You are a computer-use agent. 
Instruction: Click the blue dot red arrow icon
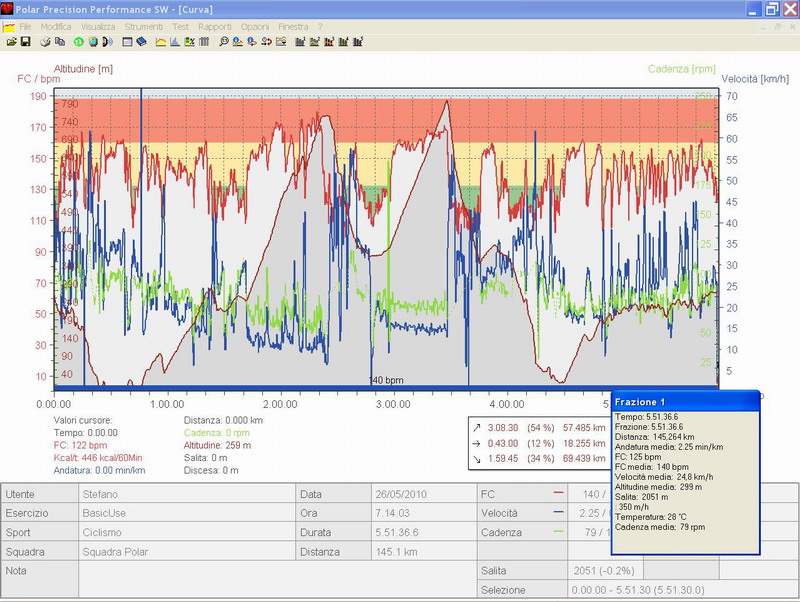(252, 42)
